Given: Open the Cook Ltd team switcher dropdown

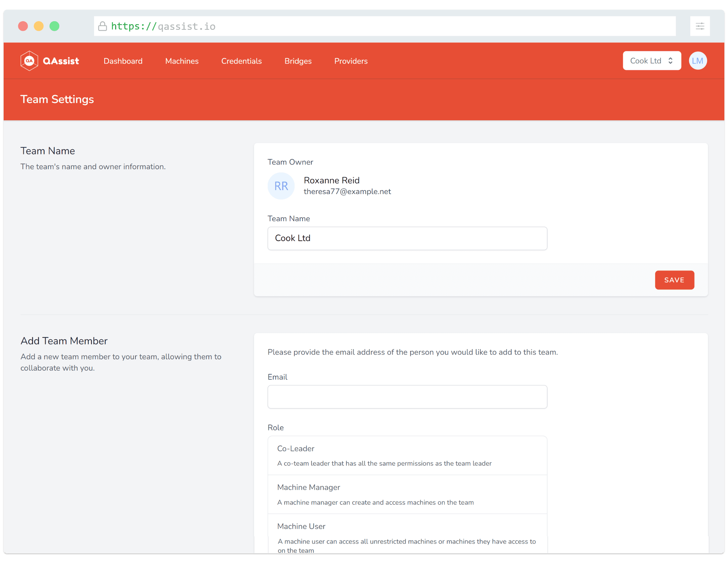Looking at the screenshot, I should [x=651, y=61].
